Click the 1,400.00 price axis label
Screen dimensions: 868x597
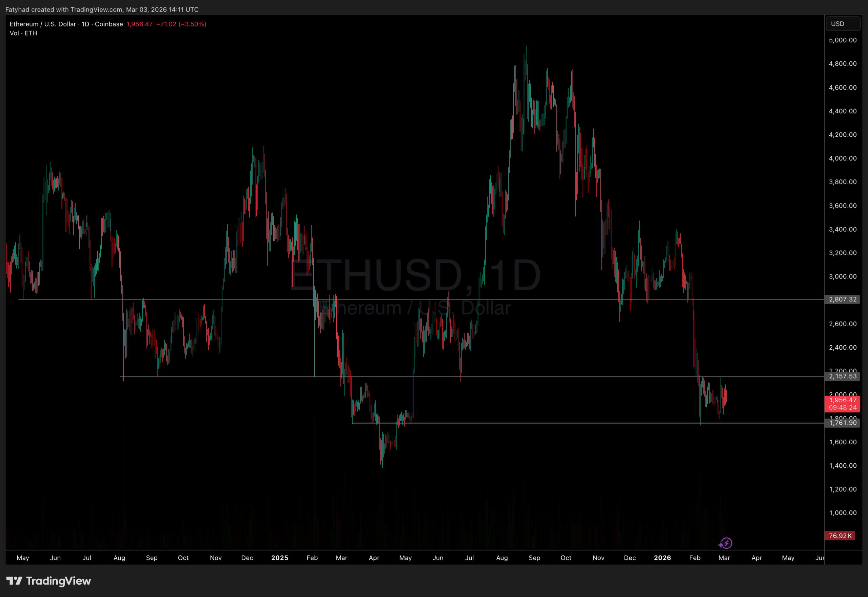click(843, 466)
